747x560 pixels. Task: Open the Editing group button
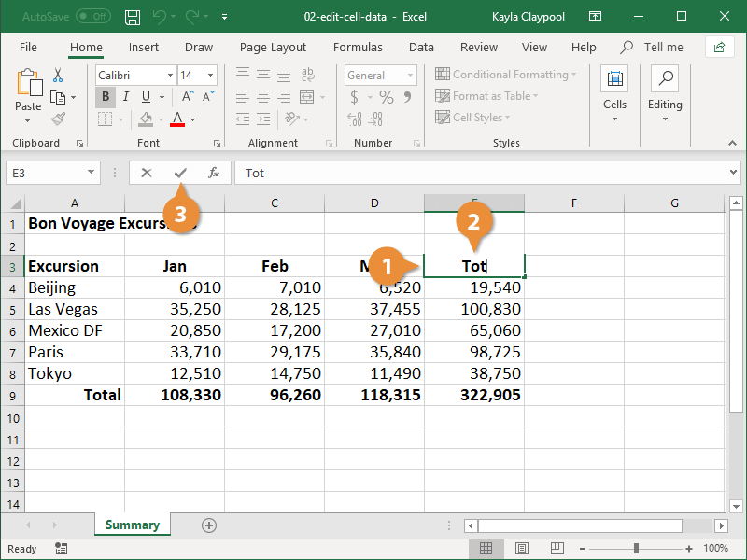[665, 95]
